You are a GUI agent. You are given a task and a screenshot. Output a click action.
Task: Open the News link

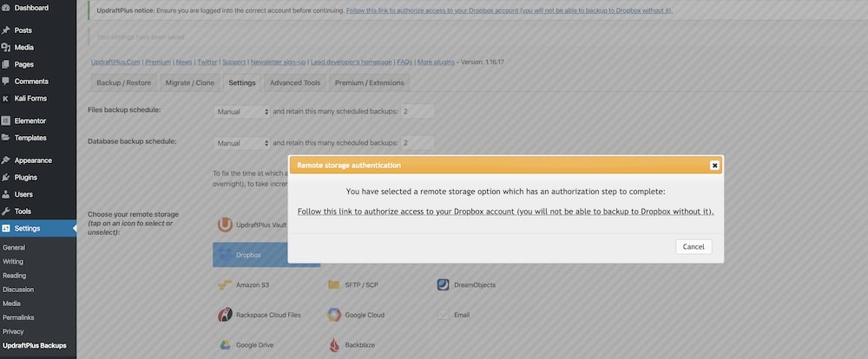click(x=184, y=62)
